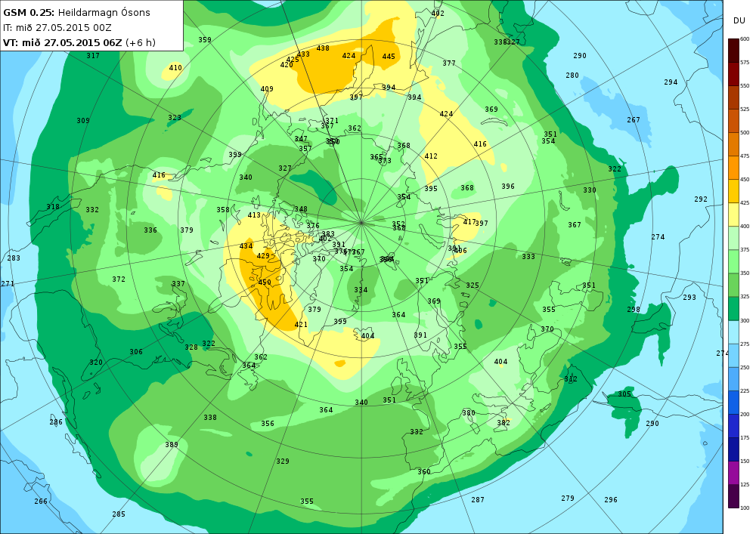This screenshot has height=534, width=756.
Task: Pick the orange 475–500 legend color band
Action: point(733,144)
